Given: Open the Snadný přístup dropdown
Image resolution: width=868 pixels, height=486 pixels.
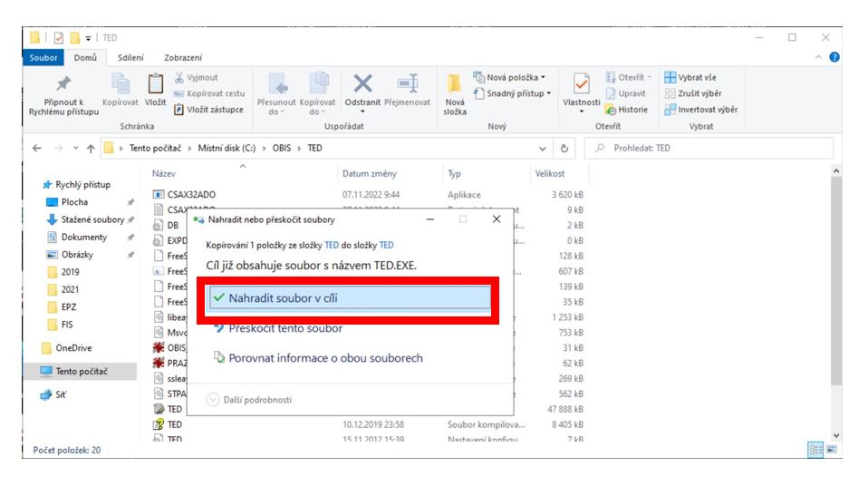Looking at the screenshot, I should [x=513, y=94].
